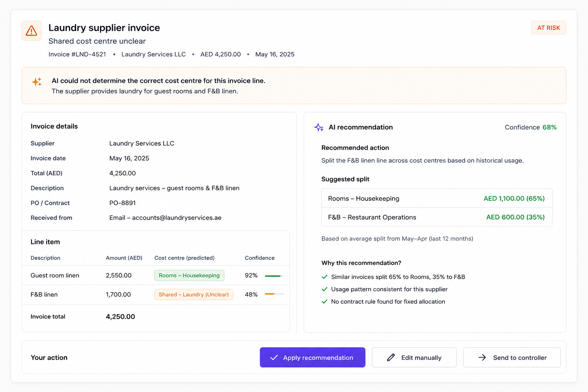
Task: Send invoice to controller
Action: click(x=512, y=357)
